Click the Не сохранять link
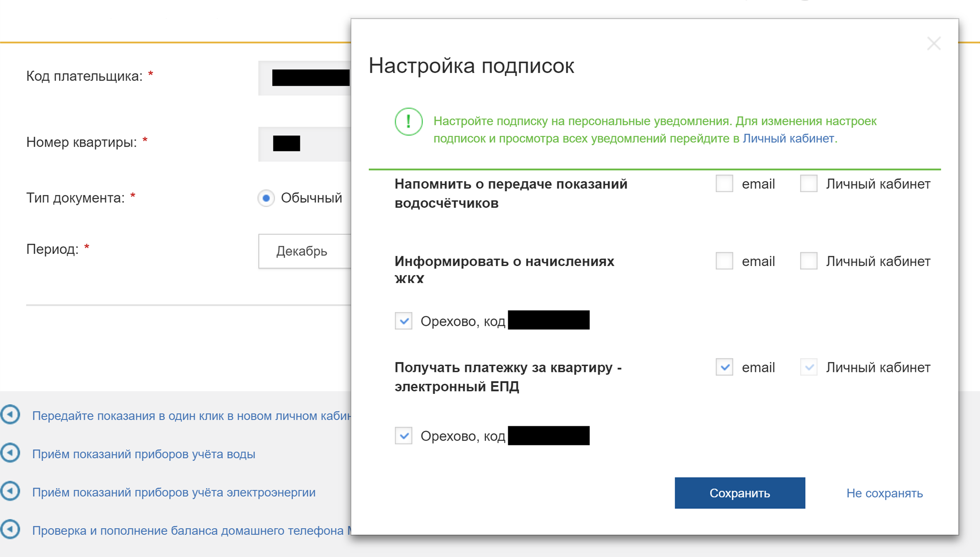The image size is (980, 557). tap(884, 493)
